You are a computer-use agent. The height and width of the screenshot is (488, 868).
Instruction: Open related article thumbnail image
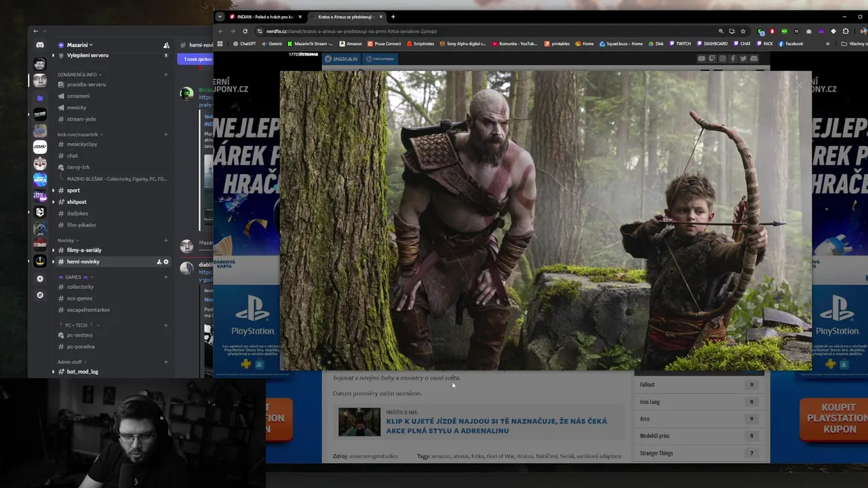click(x=359, y=422)
